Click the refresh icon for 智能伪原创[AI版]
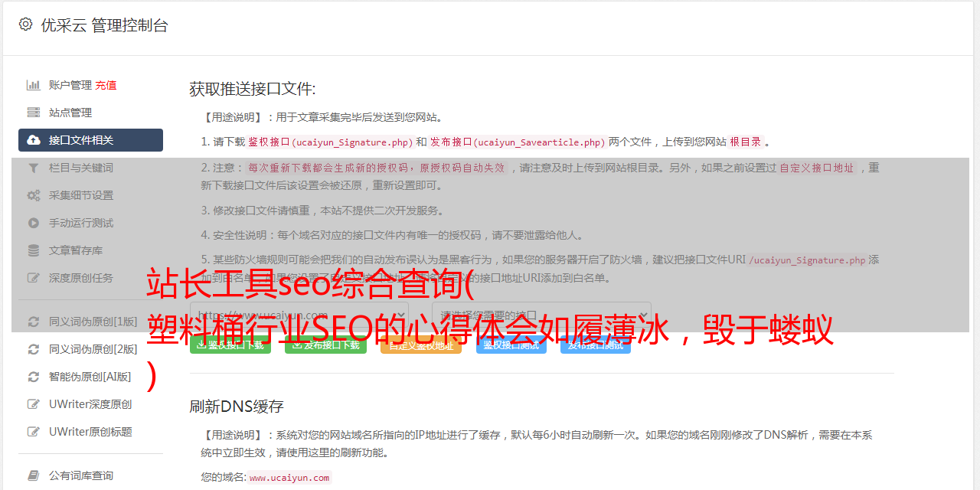The image size is (980, 490). tap(34, 377)
